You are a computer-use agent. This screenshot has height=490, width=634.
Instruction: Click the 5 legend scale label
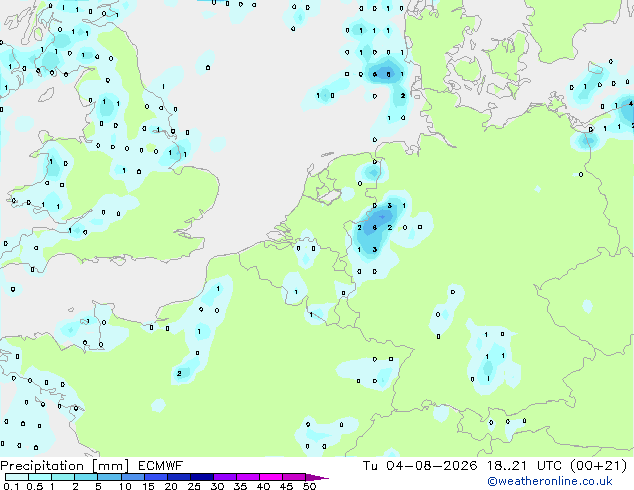click(x=98, y=486)
